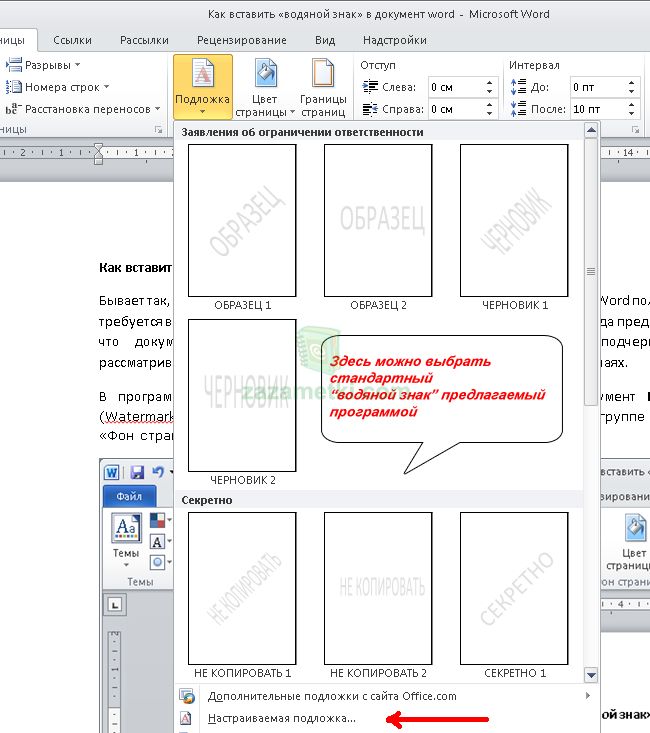
Task: Select the ОБРАЗЕЦ 1 watermark thumbnail
Action: [x=242, y=220]
